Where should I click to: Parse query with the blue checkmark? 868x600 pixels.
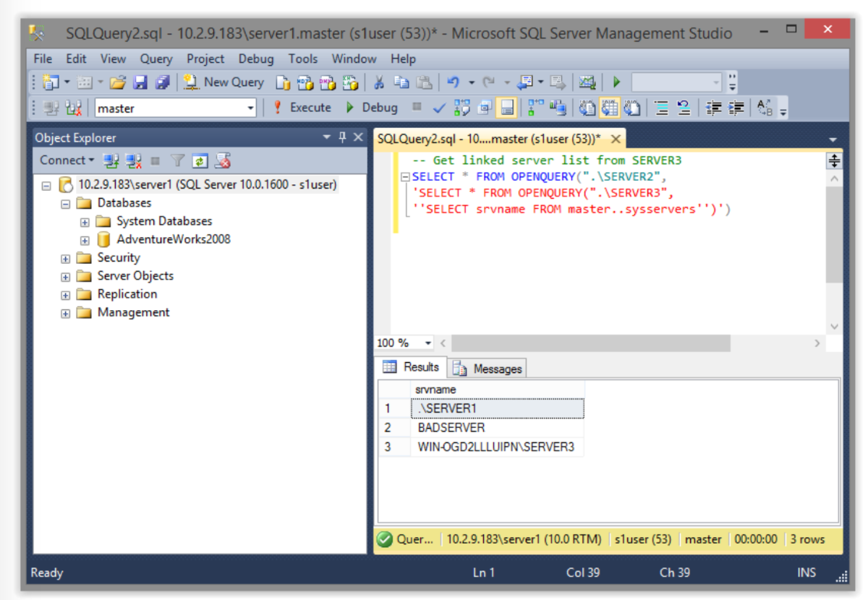click(x=439, y=108)
